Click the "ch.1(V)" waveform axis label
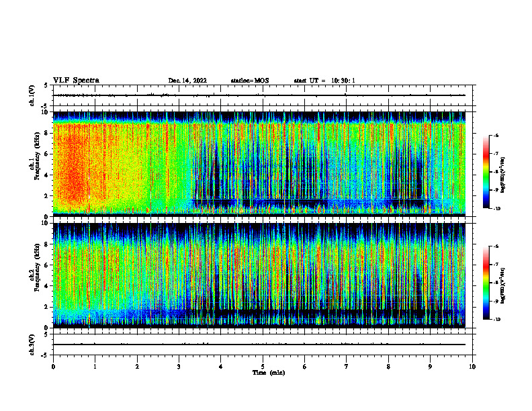The width and height of the screenshot is (532, 411). coord(32,95)
